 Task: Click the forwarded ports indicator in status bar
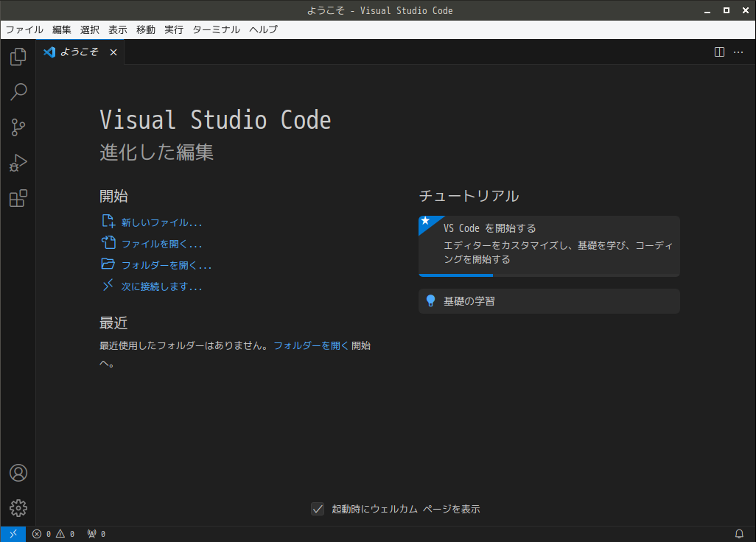(x=96, y=534)
